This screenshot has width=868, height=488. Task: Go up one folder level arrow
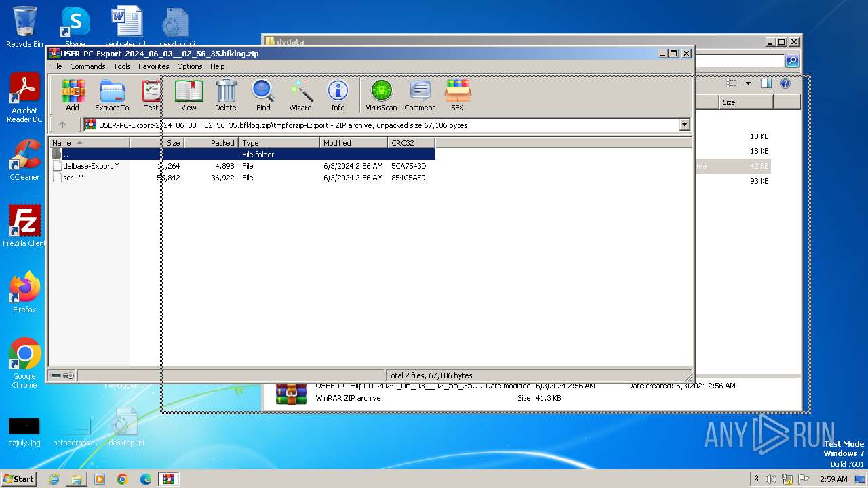coord(62,125)
